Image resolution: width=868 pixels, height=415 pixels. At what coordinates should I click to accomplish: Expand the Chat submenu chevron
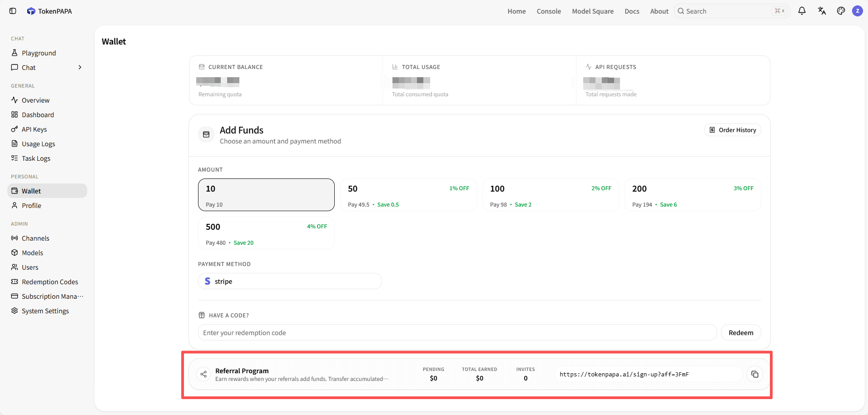click(x=80, y=67)
